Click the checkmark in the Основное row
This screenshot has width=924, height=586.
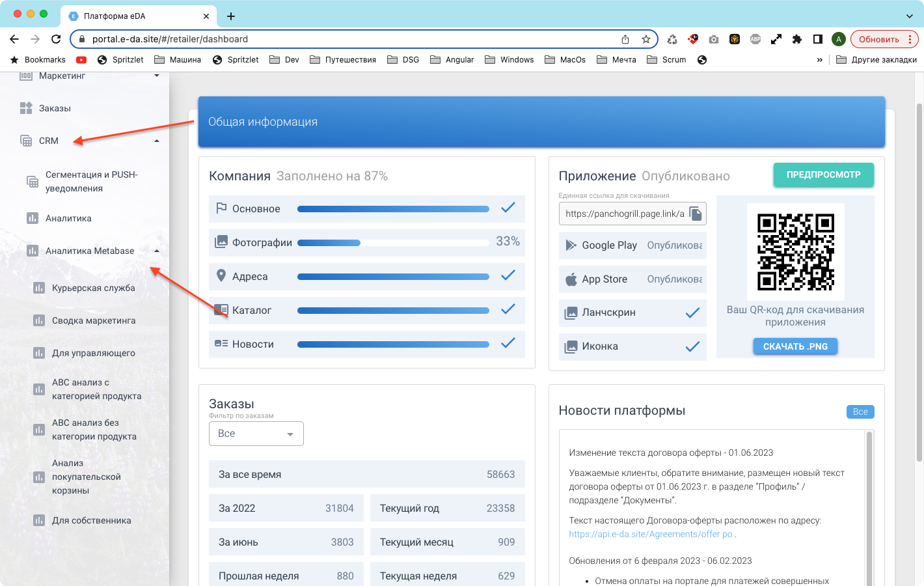point(508,208)
